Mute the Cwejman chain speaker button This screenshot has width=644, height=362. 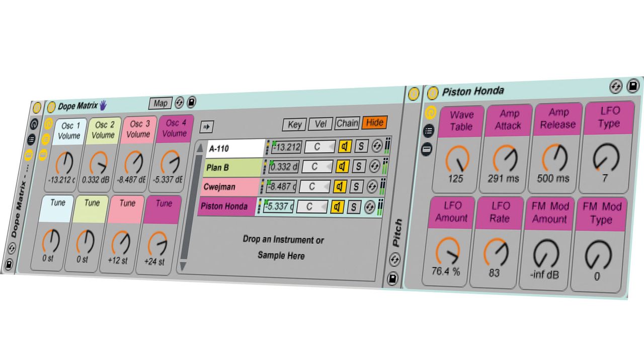point(340,186)
